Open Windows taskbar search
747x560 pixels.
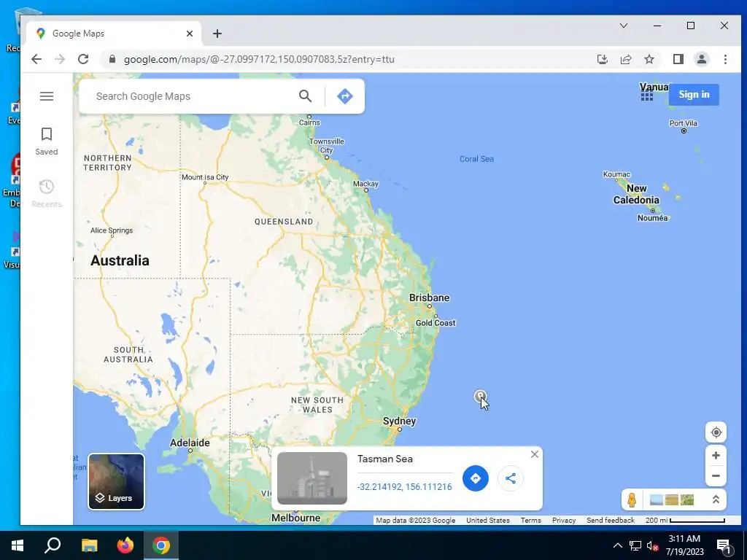click(x=53, y=545)
